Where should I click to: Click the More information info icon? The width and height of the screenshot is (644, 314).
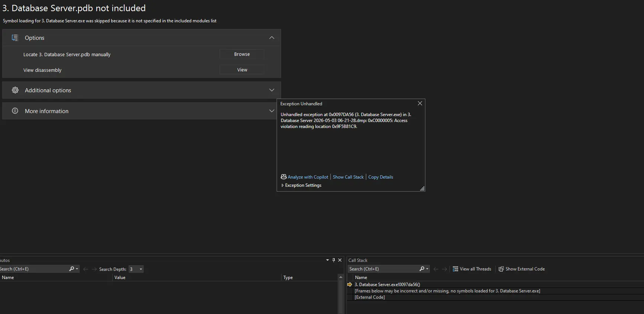point(15,111)
